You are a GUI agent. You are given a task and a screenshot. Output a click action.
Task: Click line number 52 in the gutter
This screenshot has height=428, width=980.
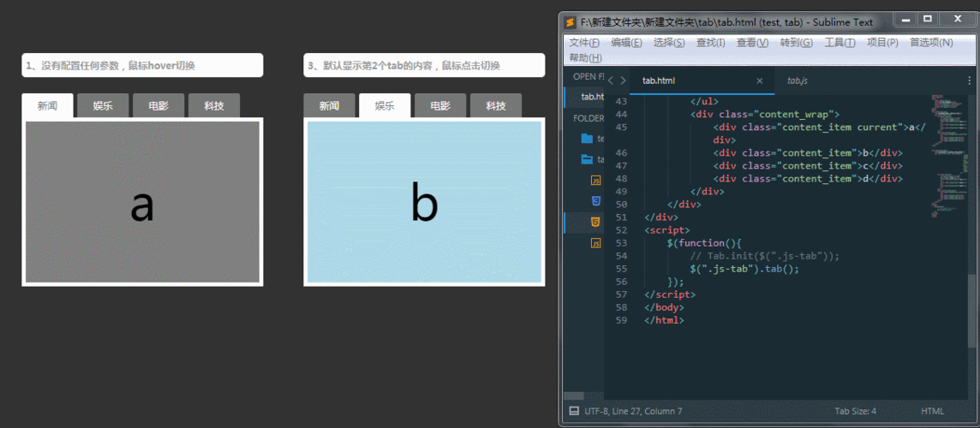pos(620,230)
